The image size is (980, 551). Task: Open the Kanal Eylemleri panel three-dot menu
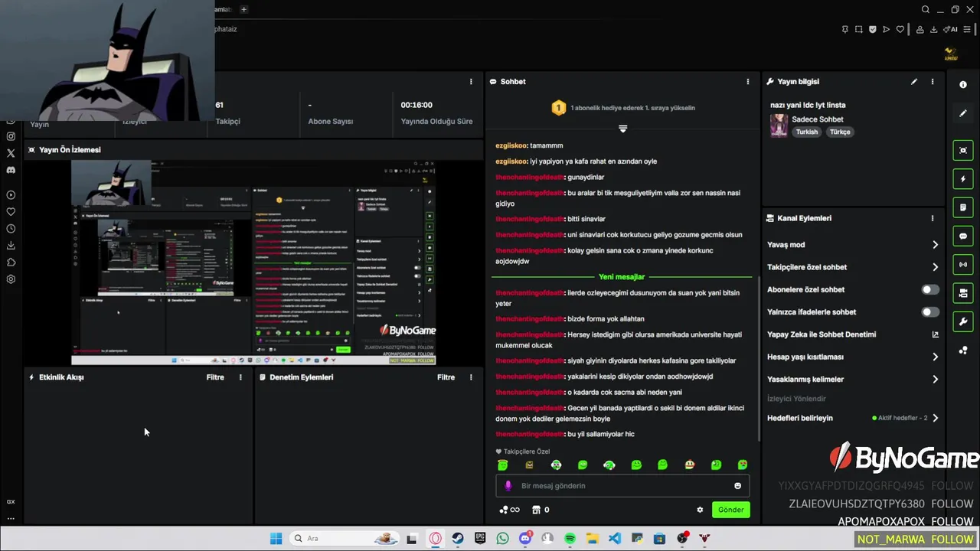pyautogui.click(x=933, y=218)
